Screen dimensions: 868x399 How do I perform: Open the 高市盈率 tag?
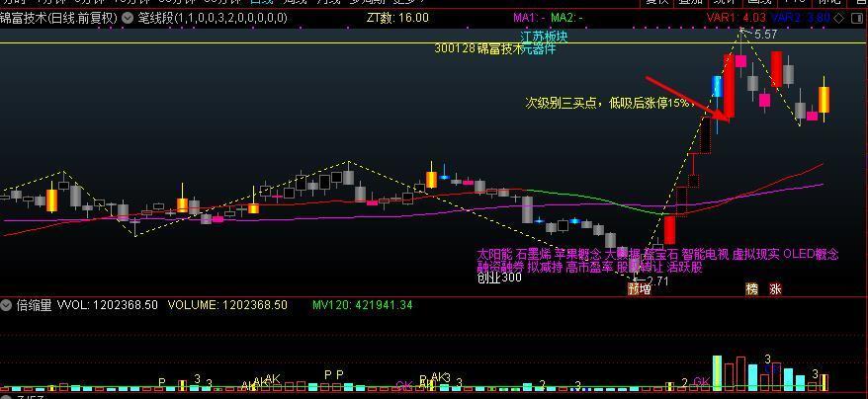[589, 268]
